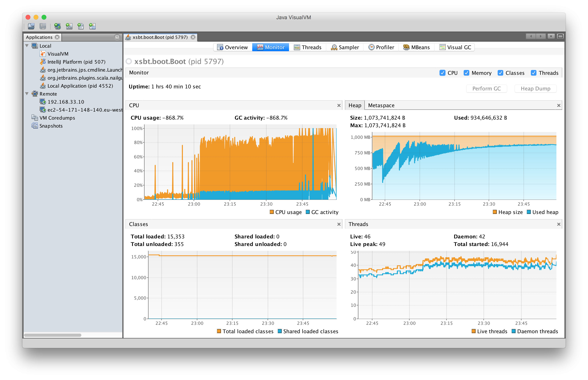Click the host icon for ec2-54-171-148-140
Image resolution: width=588 pixels, height=380 pixels.
[x=43, y=110]
